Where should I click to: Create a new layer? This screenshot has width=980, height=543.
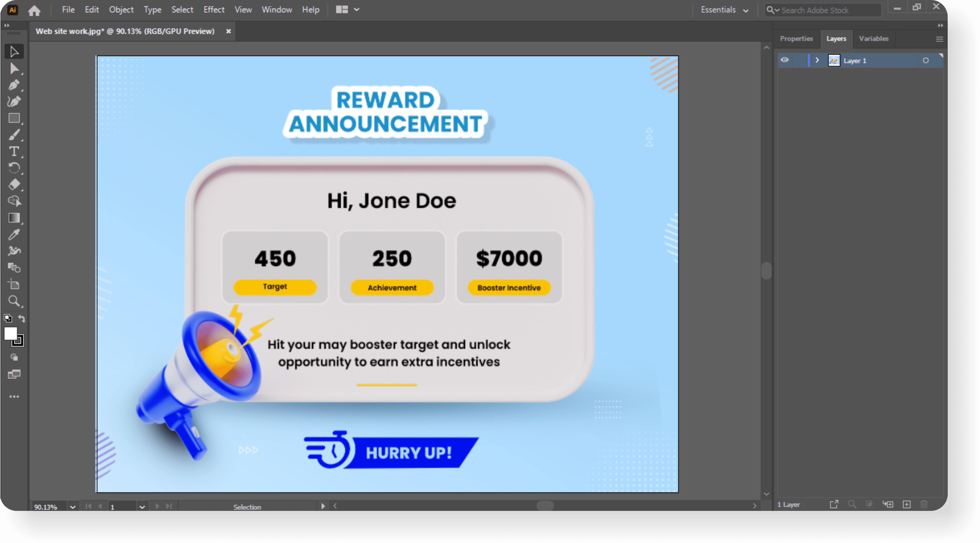pyautogui.click(x=906, y=504)
